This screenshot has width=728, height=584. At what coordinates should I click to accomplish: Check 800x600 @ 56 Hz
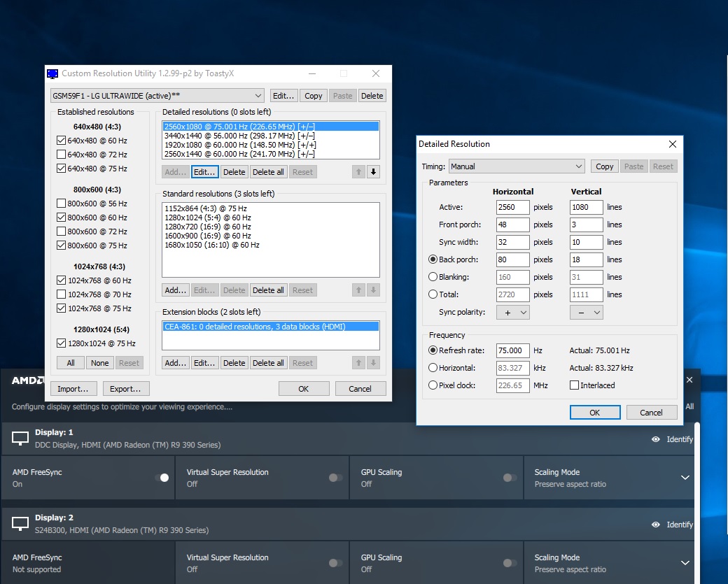point(61,203)
